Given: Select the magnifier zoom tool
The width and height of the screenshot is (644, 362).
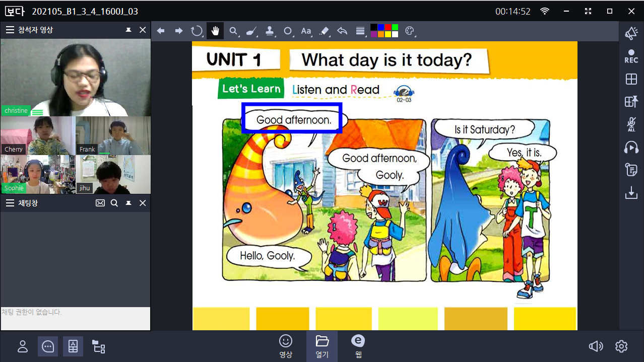Looking at the screenshot, I should point(233,31).
